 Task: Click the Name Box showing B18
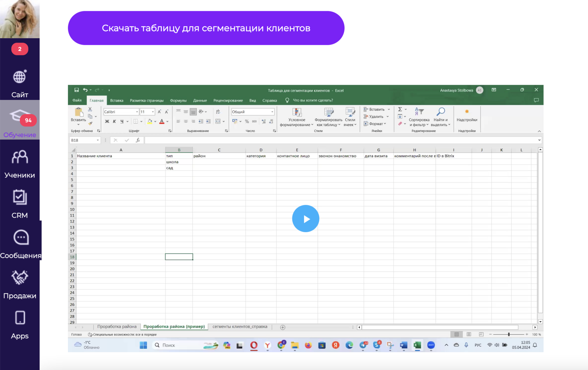pos(85,140)
